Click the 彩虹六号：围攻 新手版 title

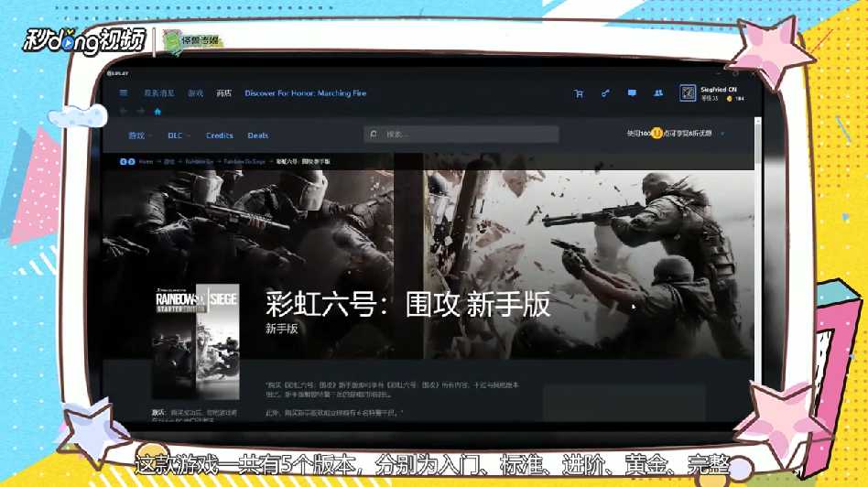click(407, 304)
